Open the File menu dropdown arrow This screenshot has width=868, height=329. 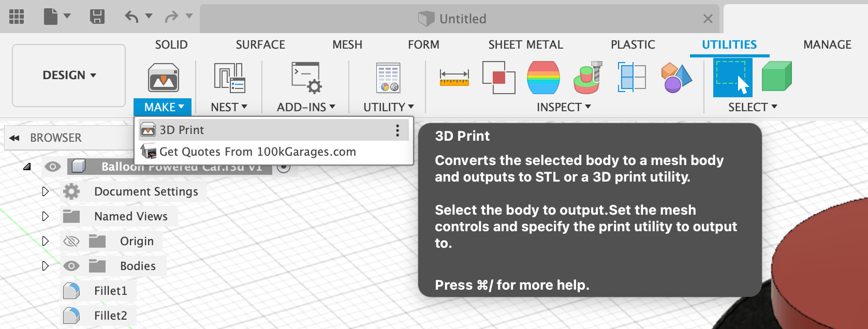[x=67, y=16]
